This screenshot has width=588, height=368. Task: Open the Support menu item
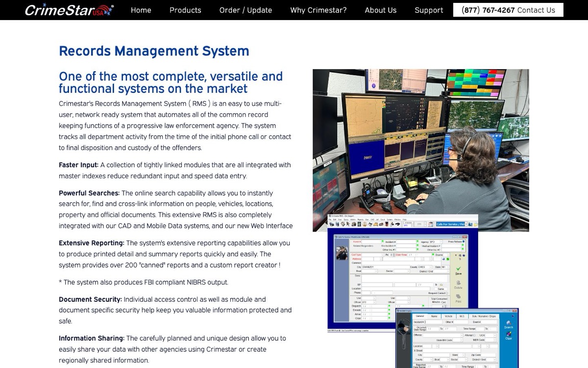[x=429, y=10]
